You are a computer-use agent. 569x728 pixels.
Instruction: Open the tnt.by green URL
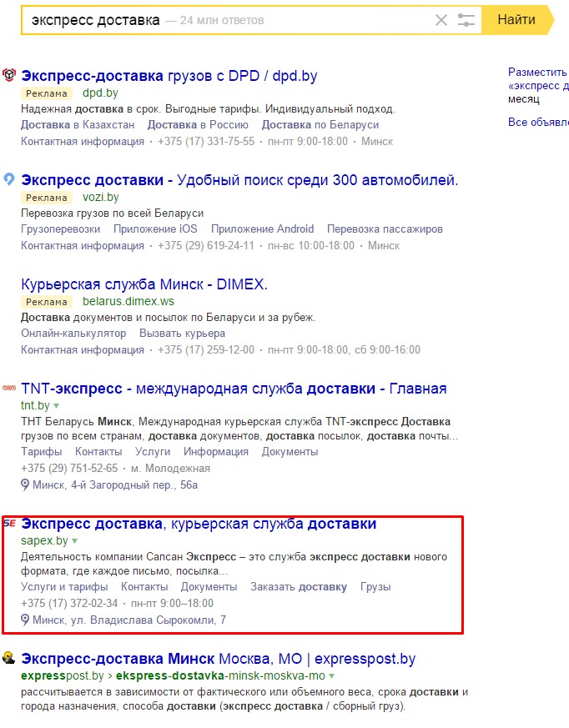point(35,405)
